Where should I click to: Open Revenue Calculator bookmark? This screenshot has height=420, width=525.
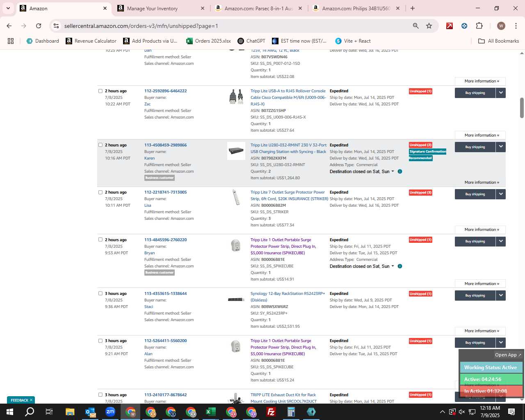coord(91,41)
